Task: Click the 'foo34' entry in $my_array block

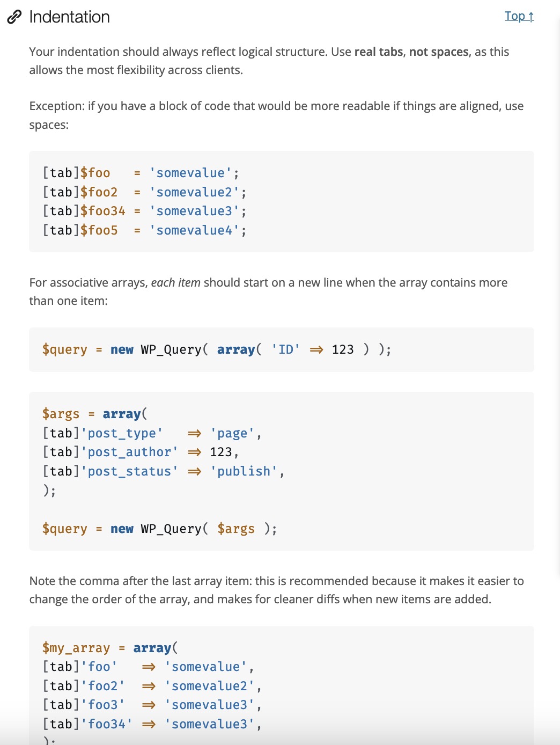Action: click(106, 724)
